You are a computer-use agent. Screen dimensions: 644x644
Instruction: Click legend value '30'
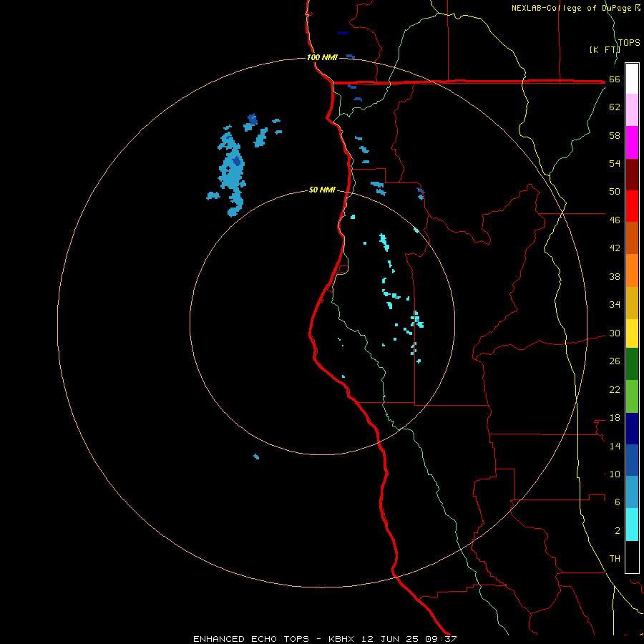615,333
